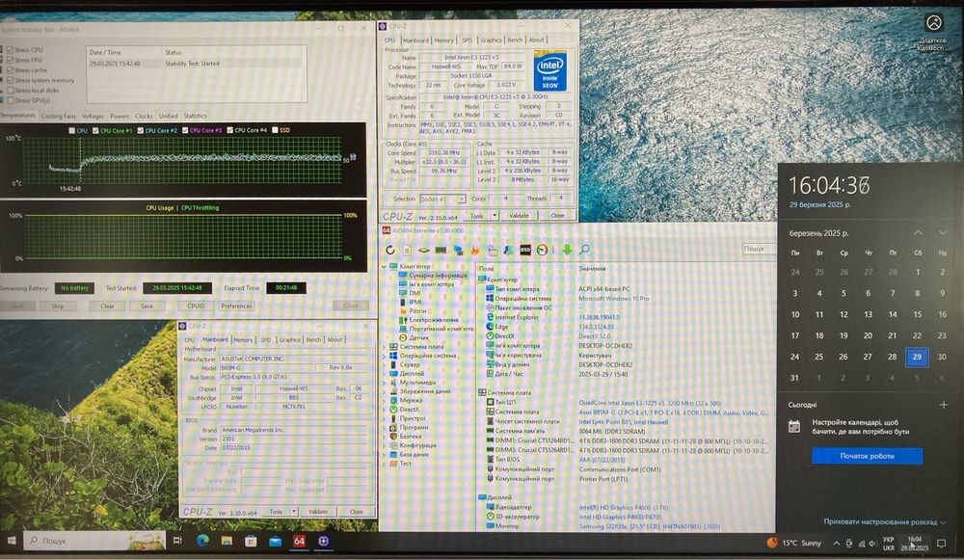Click the CPU chip icon in AIDA64 toolbar
The width and height of the screenshot is (964, 560).
[423, 251]
